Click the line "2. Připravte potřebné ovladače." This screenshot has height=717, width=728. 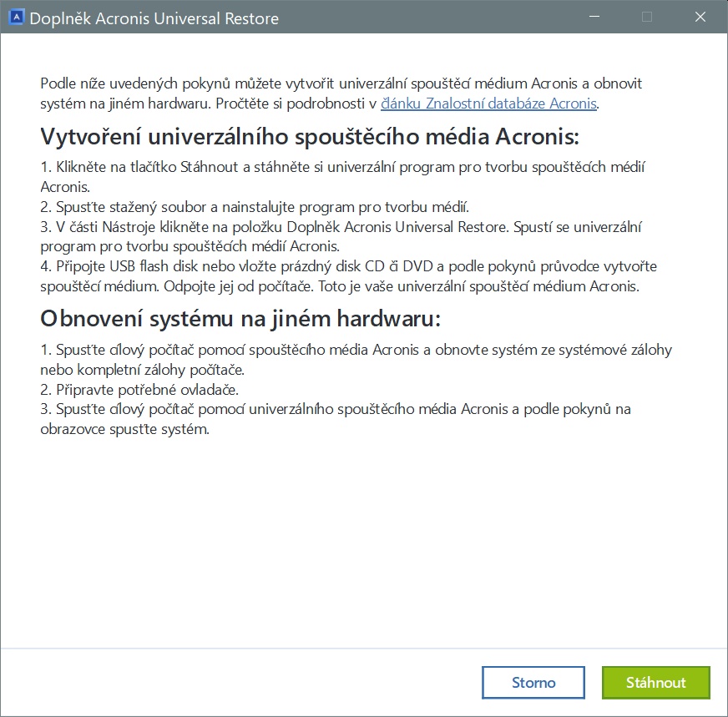139,389
